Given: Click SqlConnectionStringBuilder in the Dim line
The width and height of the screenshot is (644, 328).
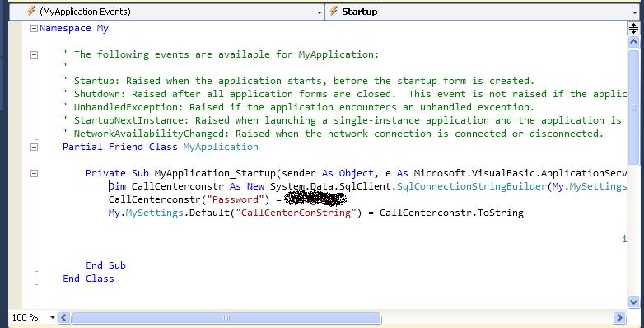Looking at the screenshot, I should coord(472,186).
